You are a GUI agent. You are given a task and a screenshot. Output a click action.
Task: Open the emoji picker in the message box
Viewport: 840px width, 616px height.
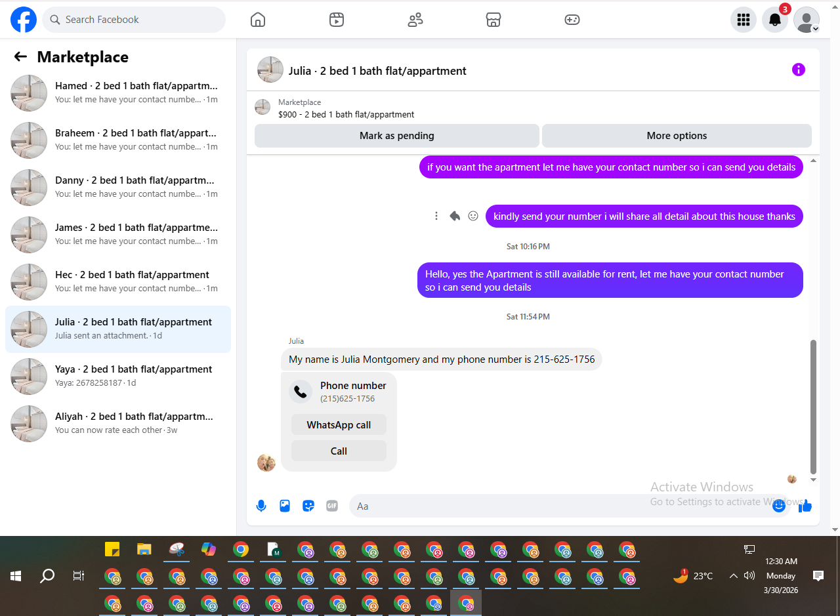click(779, 506)
